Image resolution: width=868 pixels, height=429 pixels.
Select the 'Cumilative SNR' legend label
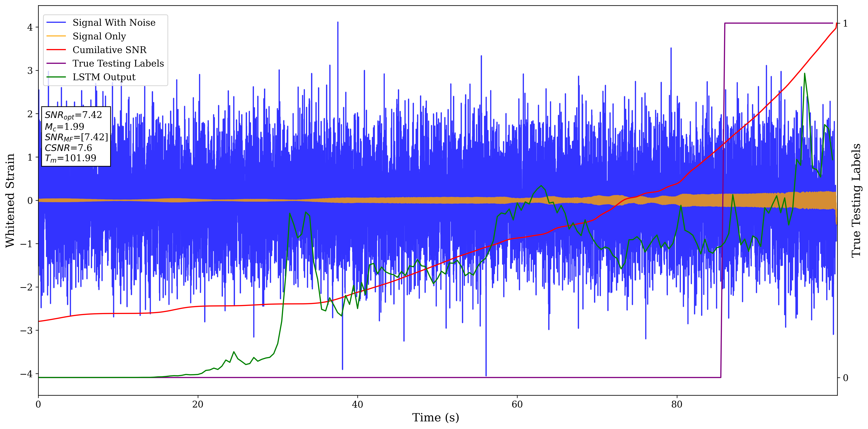click(x=109, y=50)
